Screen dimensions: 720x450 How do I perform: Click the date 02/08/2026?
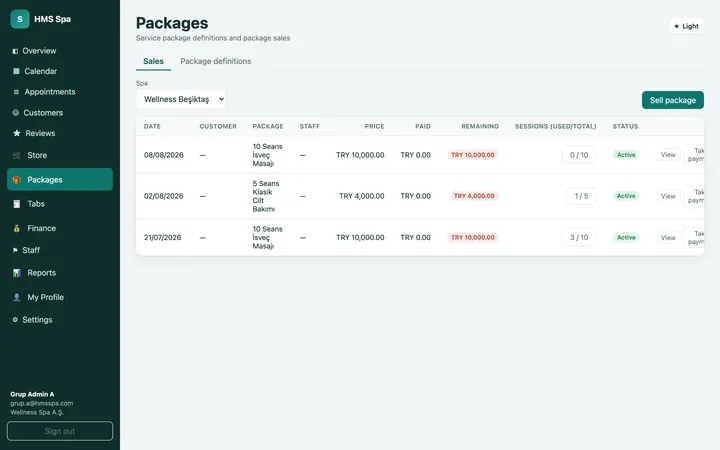163,196
